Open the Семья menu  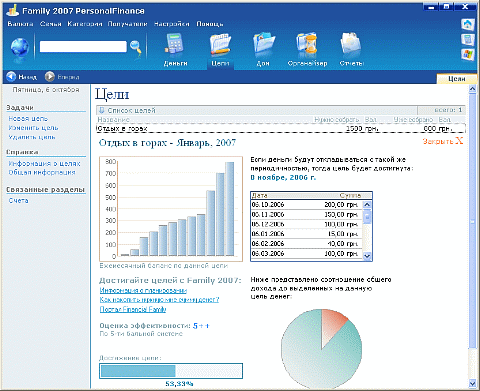pos(51,24)
